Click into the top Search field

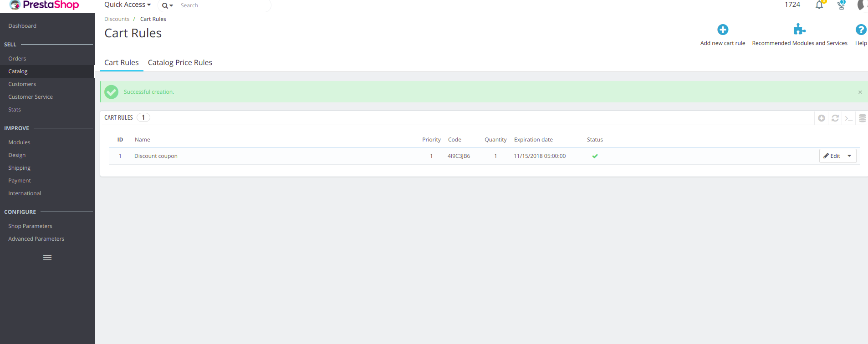tap(223, 5)
